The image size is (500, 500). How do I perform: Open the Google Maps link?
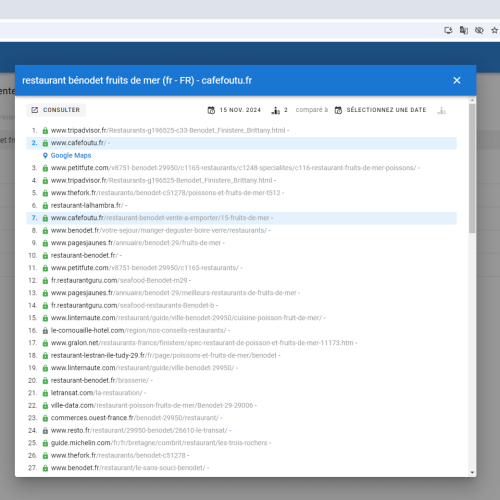tap(71, 155)
